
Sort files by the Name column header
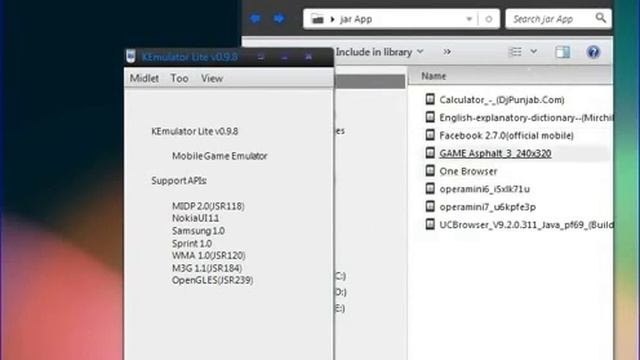point(510,76)
